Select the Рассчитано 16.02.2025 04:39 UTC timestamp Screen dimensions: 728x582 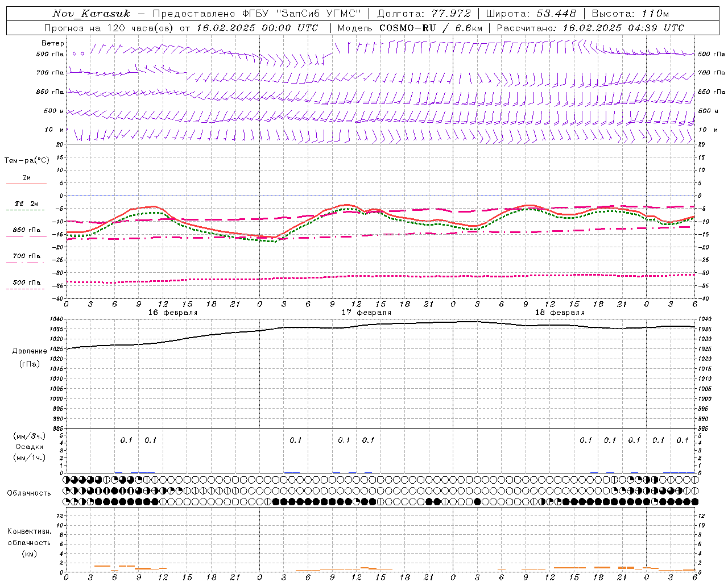590,28
